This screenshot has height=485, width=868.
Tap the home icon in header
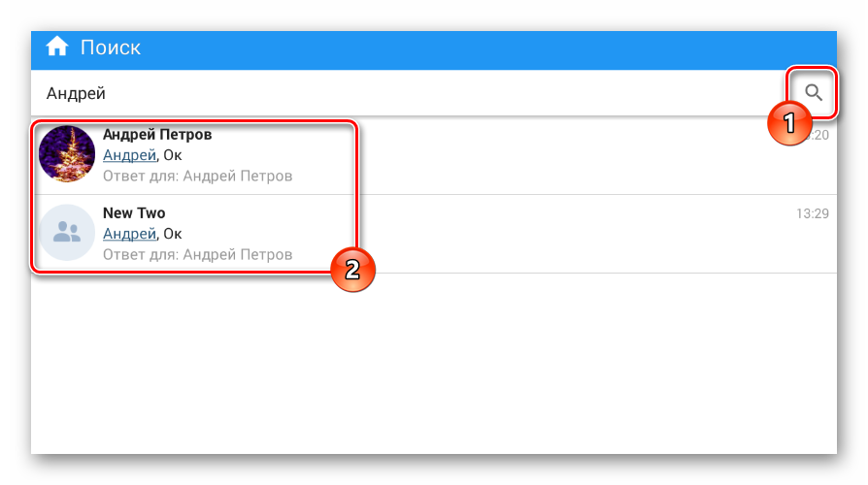[x=57, y=47]
